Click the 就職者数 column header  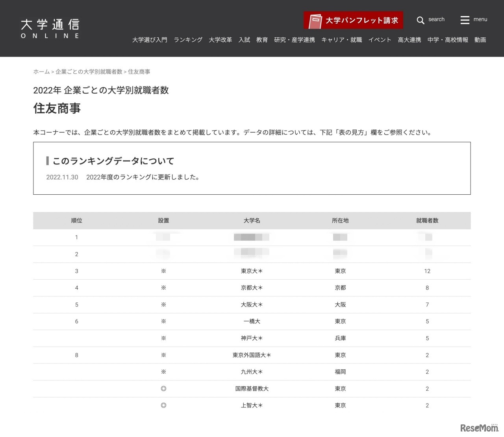426,221
